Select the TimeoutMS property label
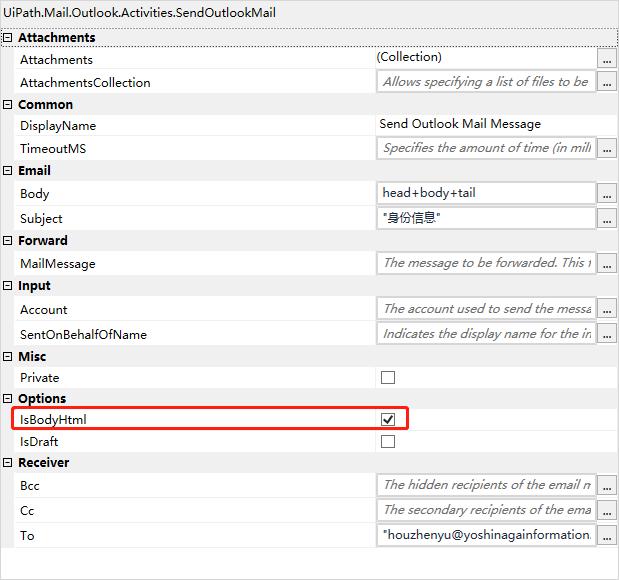The width and height of the screenshot is (619, 580). tap(53, 148)
